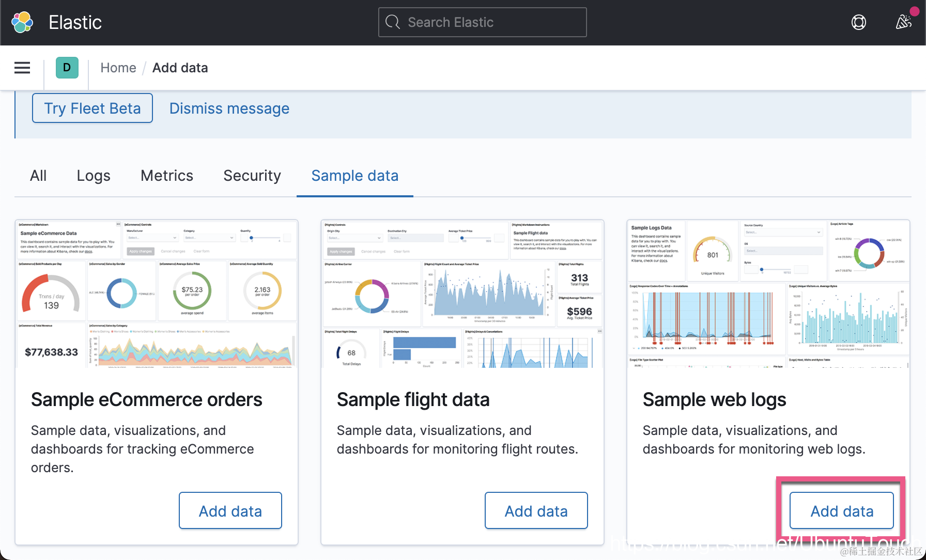Open the D space avatar selector
Image resolution: width=926 pixels, height=560 pixels.
67,68
